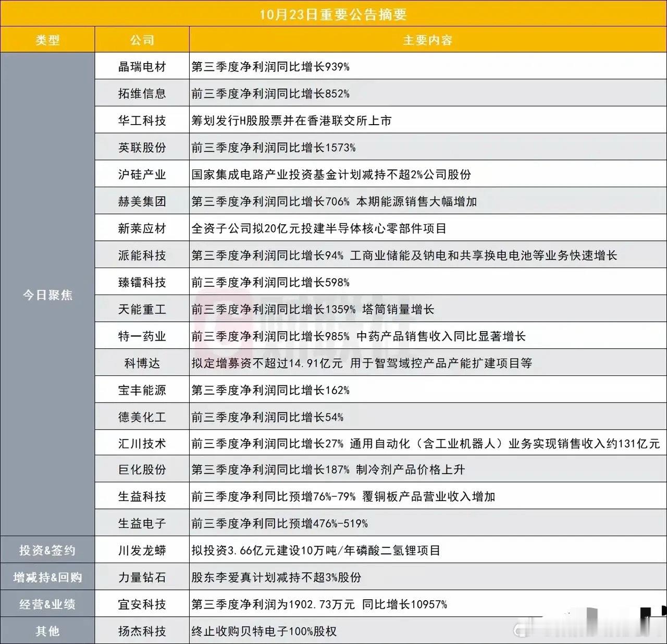Select company cell 派能科技
Viewport: 667px width, 644px height.
pyautogui.click(x=142, y=255)
